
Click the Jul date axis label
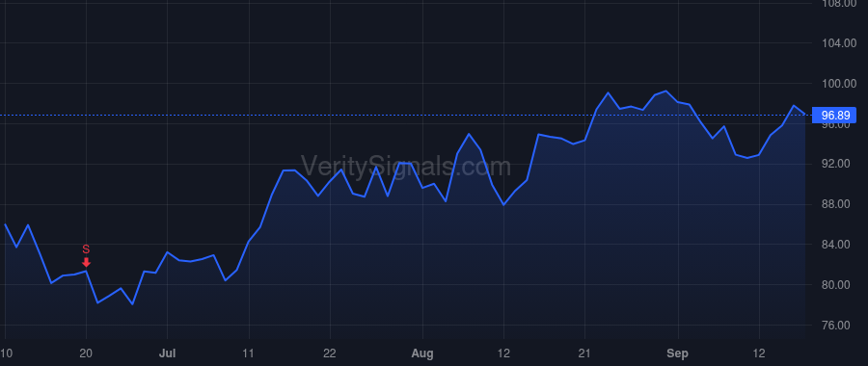tap(167, 353)
